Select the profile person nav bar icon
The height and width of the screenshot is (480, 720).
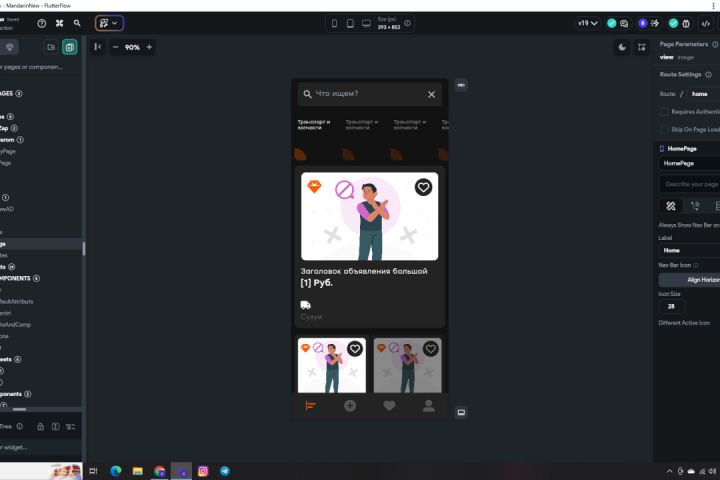(428, 406)
